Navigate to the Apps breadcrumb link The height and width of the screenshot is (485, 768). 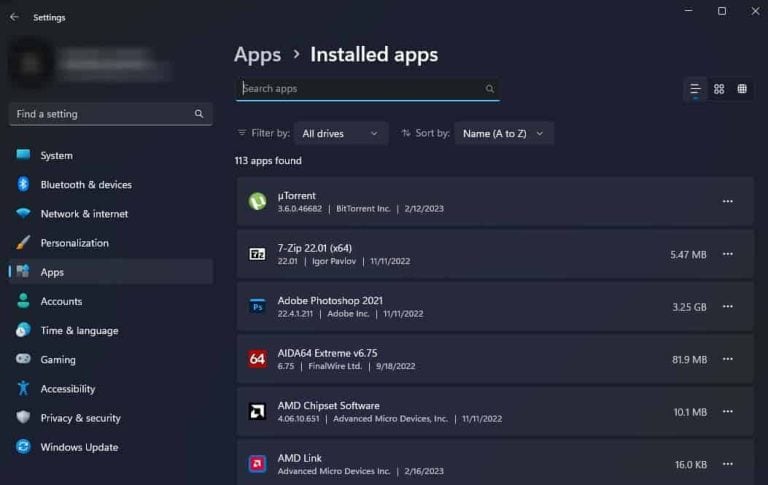tap(257, 54)
